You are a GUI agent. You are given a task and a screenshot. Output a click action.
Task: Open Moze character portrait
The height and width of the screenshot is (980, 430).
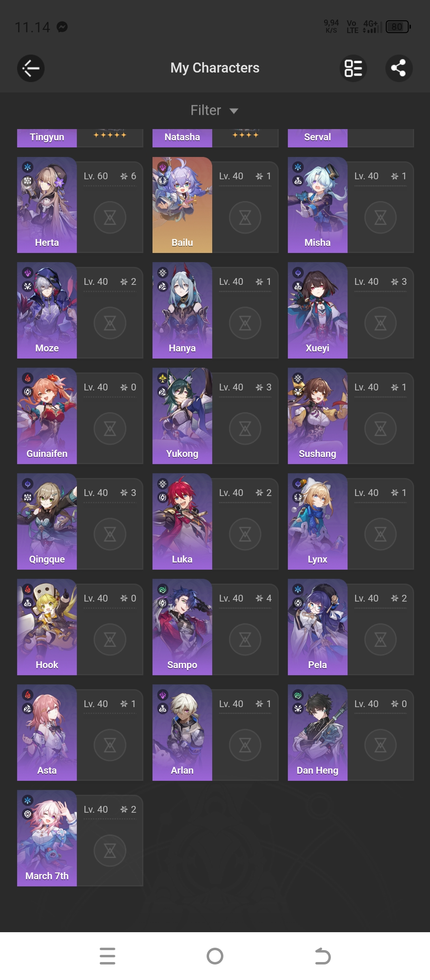pyautogui.click(x=47, y=310)
